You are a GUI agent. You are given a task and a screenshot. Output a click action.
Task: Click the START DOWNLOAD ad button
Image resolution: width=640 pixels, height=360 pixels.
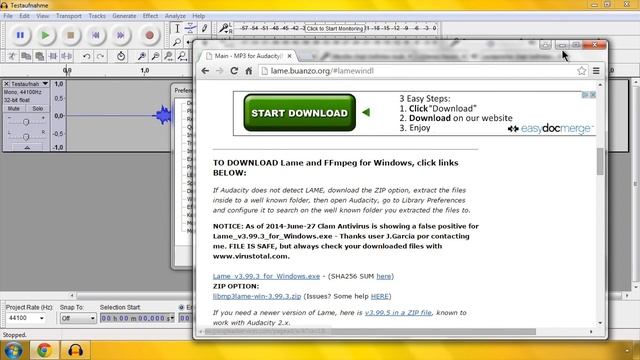click(x=300, y=113)
